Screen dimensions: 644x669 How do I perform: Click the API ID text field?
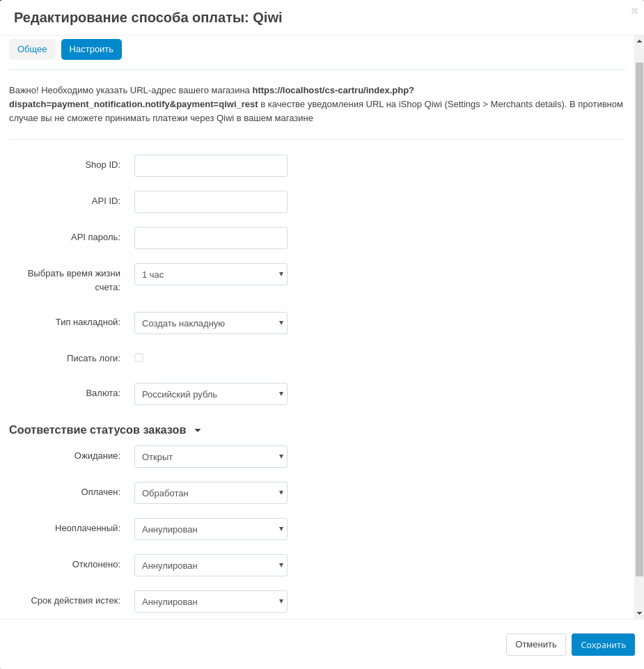(x=211, y=202)
